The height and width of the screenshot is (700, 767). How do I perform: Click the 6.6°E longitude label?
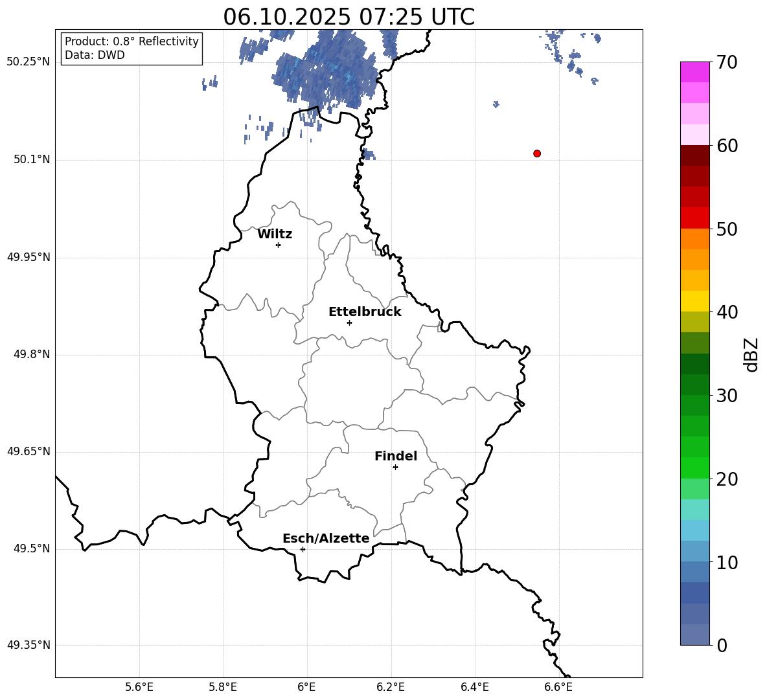click(x=558, y=687)
